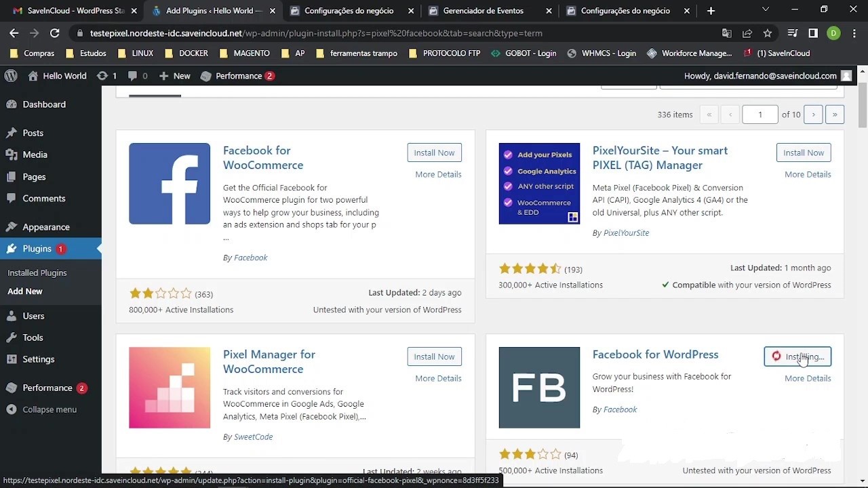Open More Details for Facebook for WordPress
868x488 pixels.
tap(808, 378)
